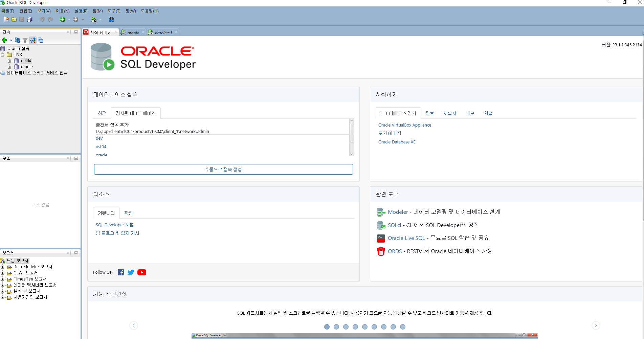This screenshot has height=339, width=644.
Task: Close the 시작 페이지 tab
Action: point(116,32)
